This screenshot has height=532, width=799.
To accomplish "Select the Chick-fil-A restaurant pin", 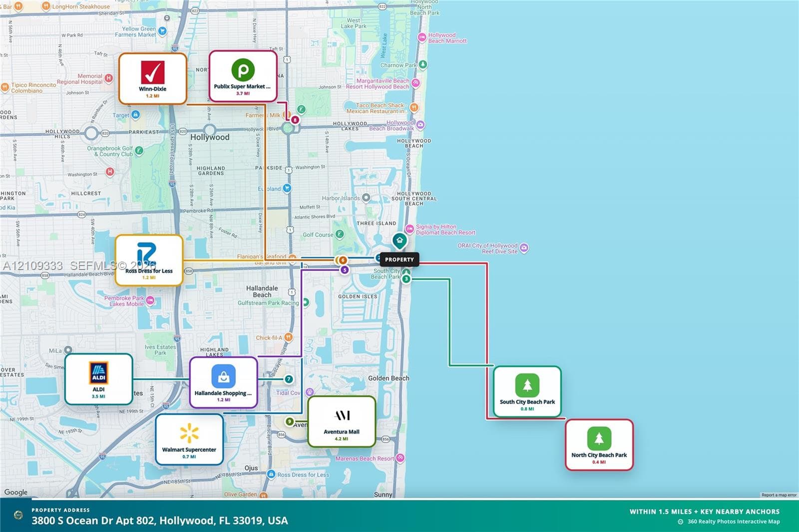I will pyautogui.click(x=288, y=337).
